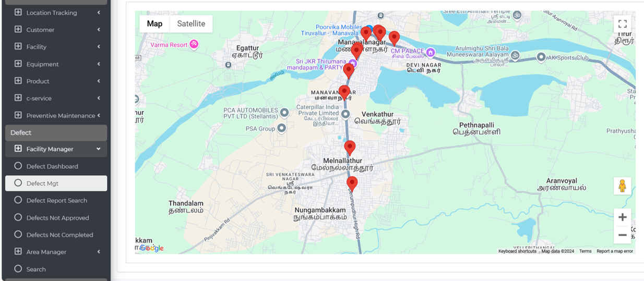This screenshot has width=644, height=281.
Task: Click the red pin at Melnallathur
Action: pos(350,148)
